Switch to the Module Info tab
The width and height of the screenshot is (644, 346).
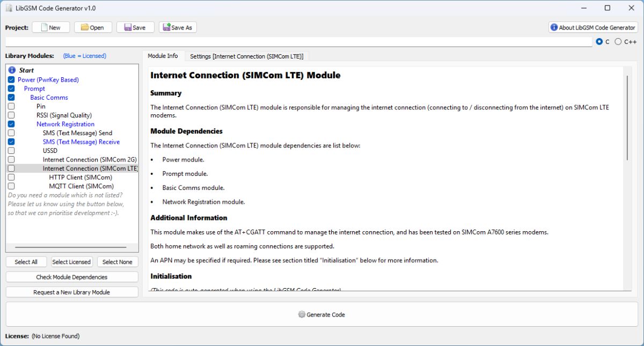(163, 56)
